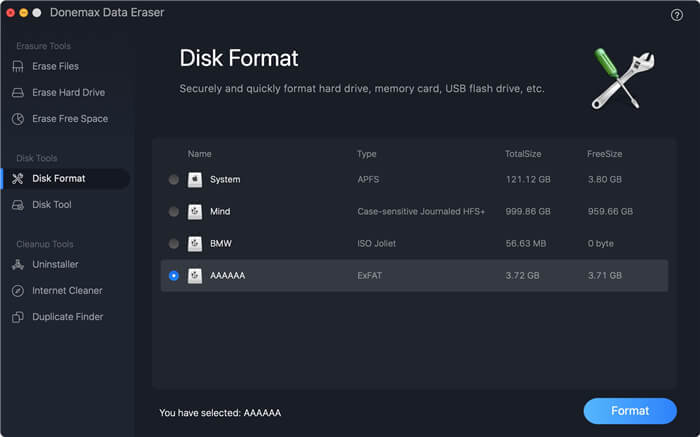Click the BMW disk name
Image resolution: width=700 pixels, height=437 pixels.
(221, 244)
